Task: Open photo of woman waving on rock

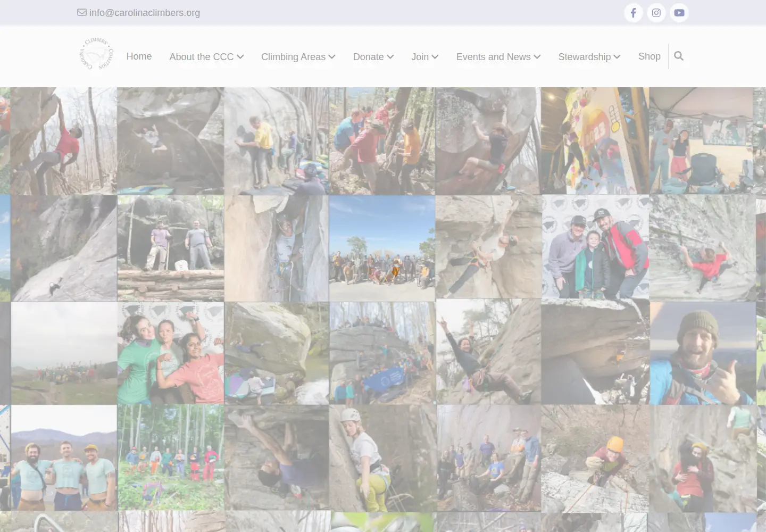Action: (488, 352)
